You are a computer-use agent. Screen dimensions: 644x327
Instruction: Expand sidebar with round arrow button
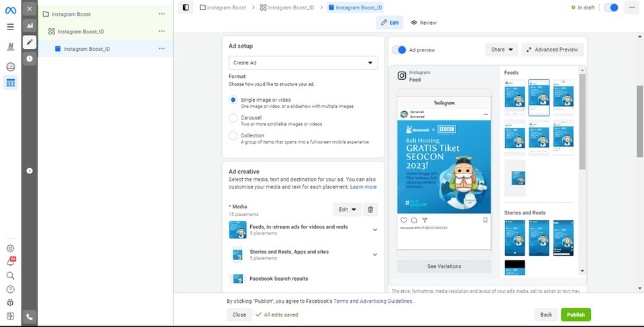click(30, 171)
